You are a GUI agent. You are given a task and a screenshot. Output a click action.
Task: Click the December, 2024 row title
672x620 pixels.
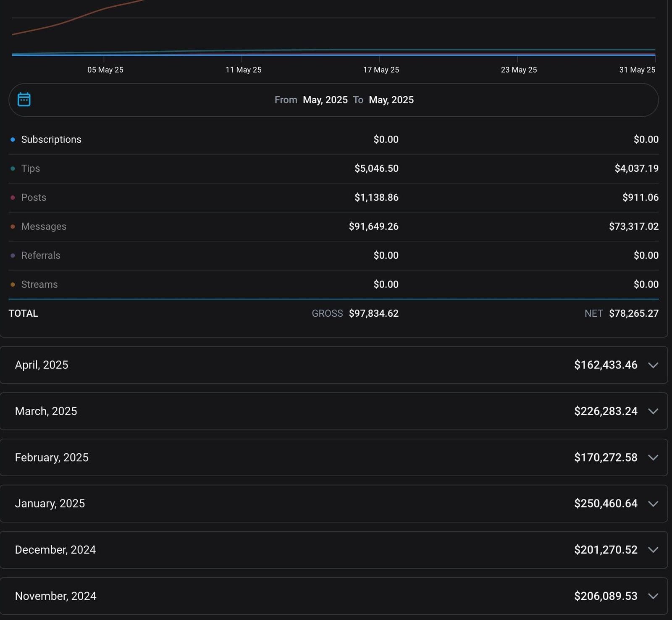tap(55, 549)
